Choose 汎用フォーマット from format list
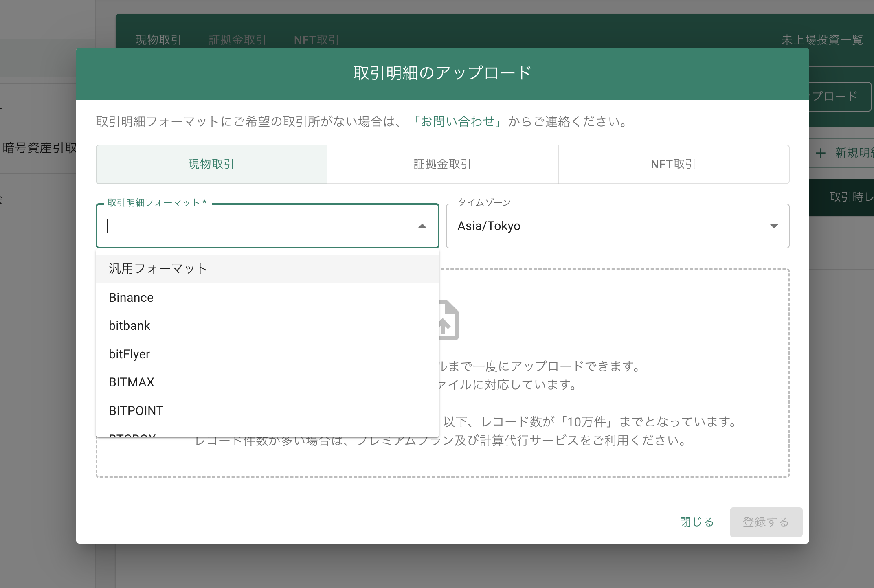 click(268, 269)
